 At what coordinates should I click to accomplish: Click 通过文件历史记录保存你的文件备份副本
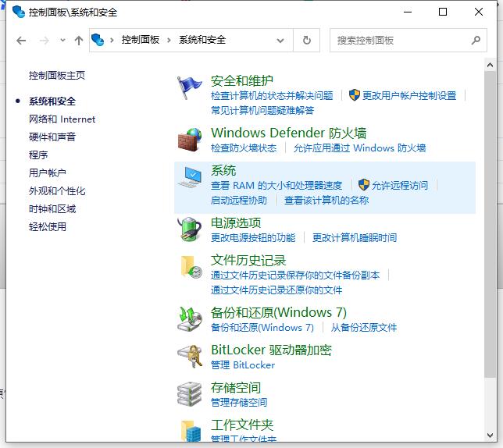[295, 275]
